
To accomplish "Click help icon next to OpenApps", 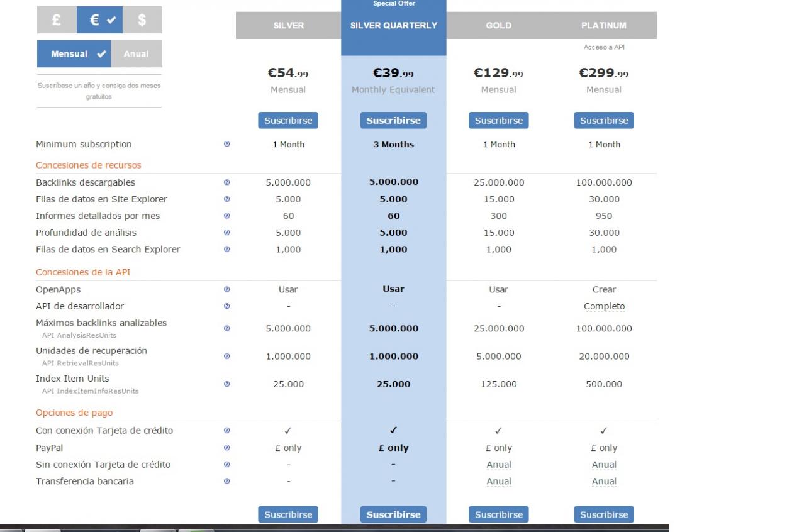I will 226,289.
